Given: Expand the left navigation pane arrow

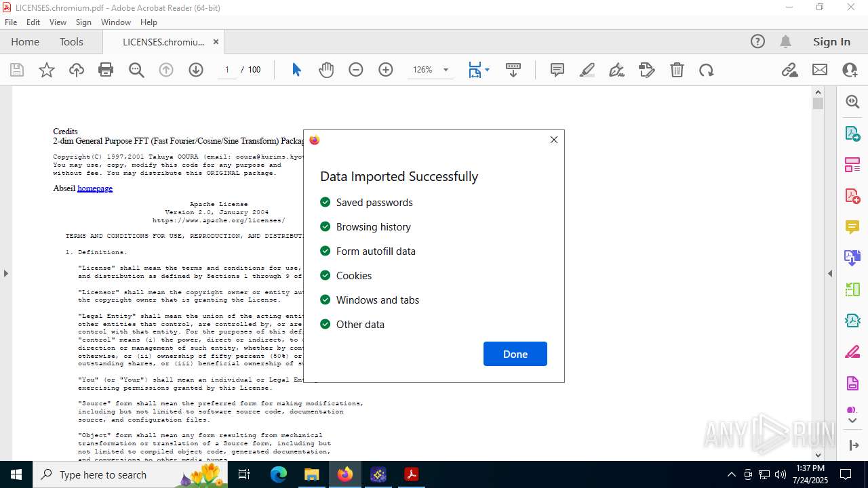Looking at the screenshot, I should click(5, 273).
